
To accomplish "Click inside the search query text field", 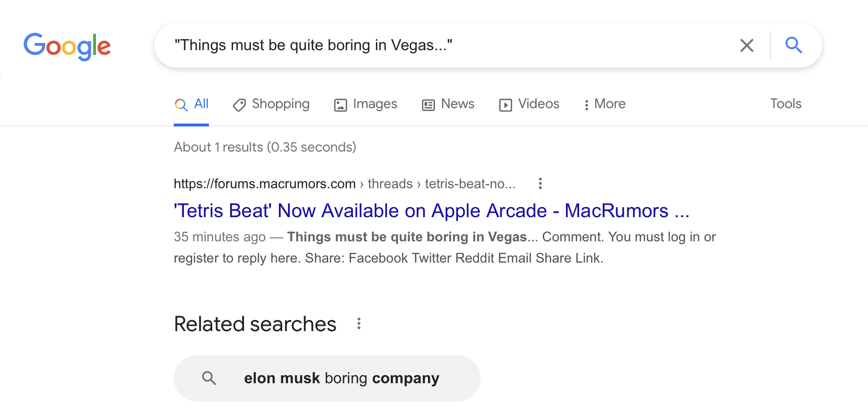I will coord(434,45).
